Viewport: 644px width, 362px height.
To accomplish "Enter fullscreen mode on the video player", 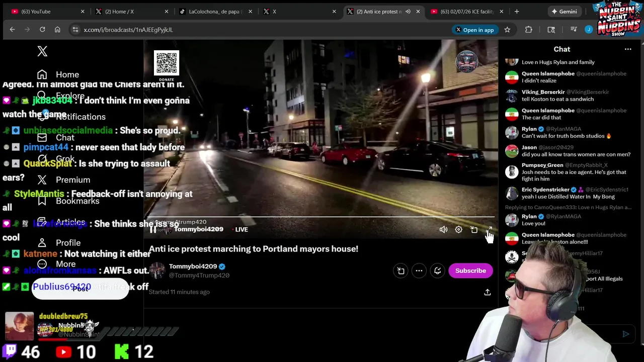I will (489, 229).
